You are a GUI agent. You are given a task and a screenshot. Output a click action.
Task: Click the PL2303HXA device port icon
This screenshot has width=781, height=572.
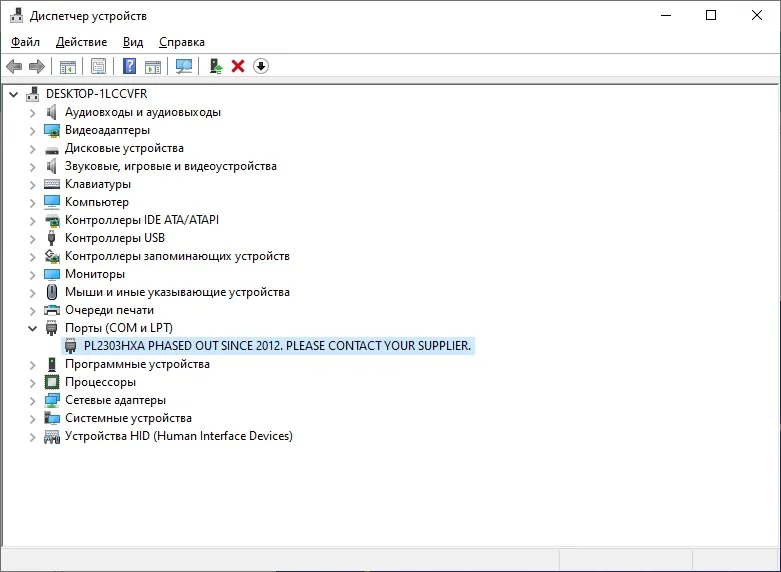coord(71,346)
